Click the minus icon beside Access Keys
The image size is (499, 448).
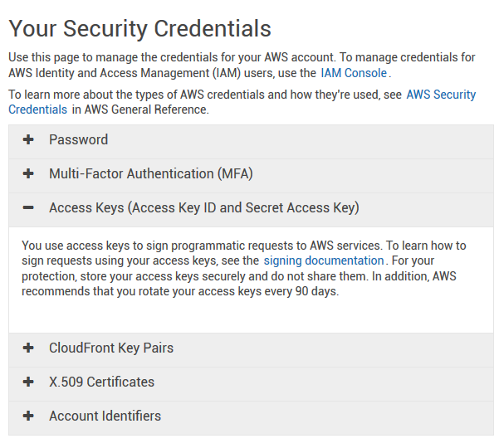[28, 208]
